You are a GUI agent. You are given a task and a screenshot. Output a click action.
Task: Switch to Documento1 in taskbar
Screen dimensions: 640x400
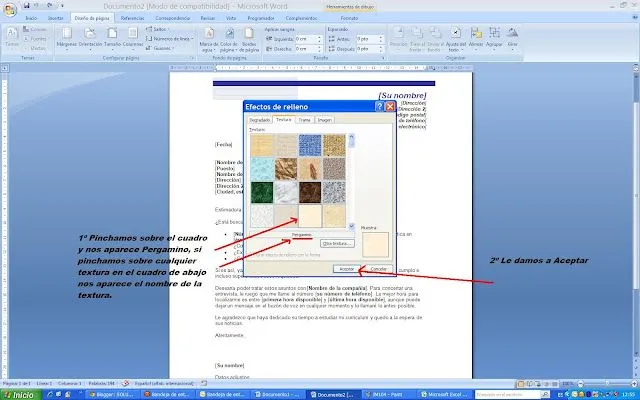[276, 395]
